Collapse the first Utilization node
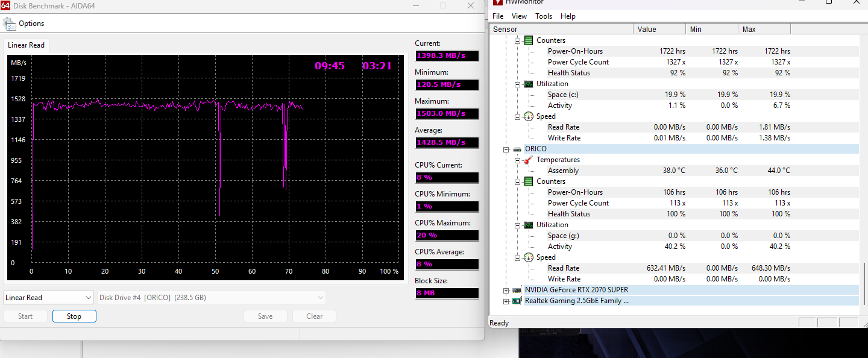868x358 pixels. pos(517,84)
